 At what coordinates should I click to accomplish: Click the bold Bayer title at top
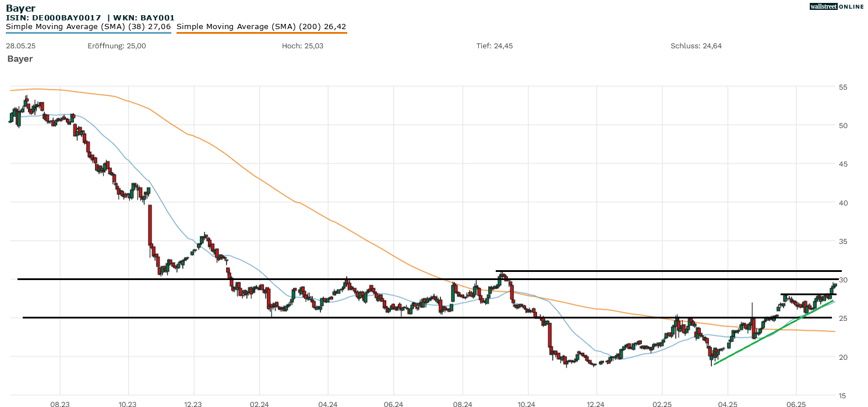20,8
